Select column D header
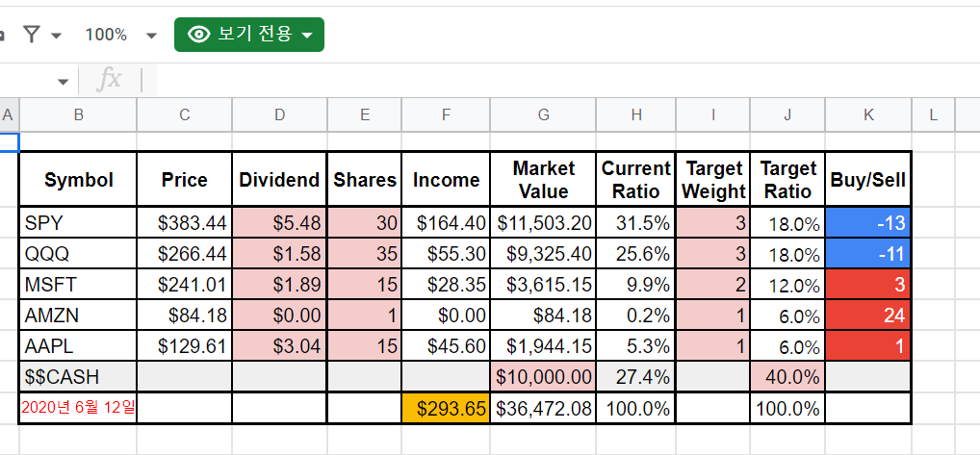The height and width of the screenshot is (455, 980). (279, 114)
